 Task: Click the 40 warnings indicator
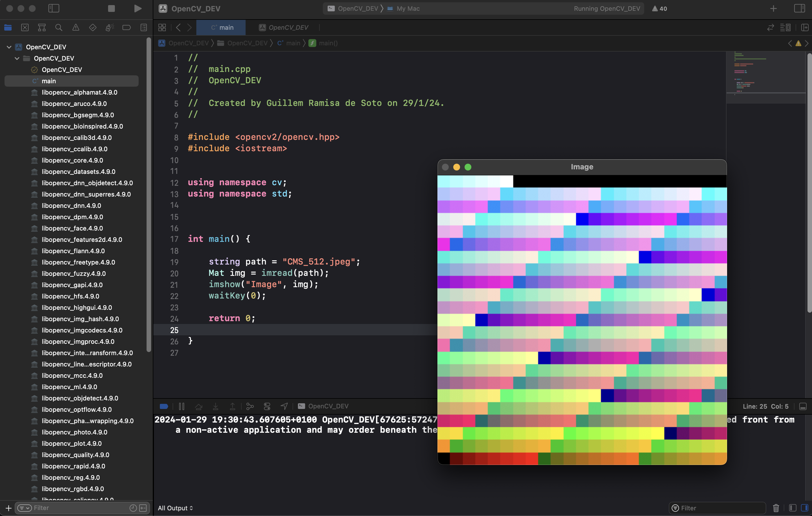(659, 8)
